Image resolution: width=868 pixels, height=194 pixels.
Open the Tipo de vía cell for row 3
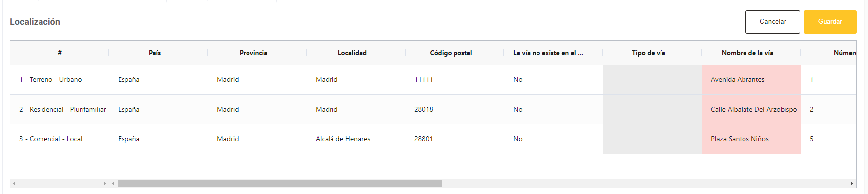tap(652, 139)
